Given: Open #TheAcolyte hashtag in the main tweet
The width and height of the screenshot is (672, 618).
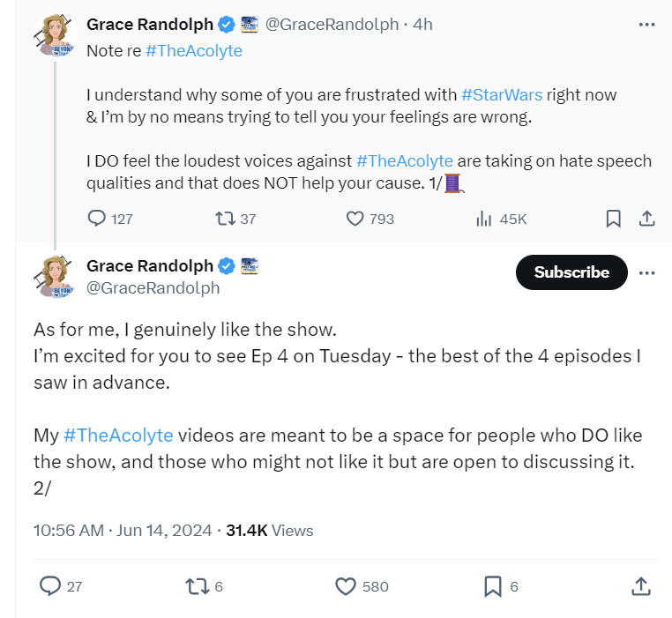Looking at the screenshot, I should pyautogui.click(x=118, y=435).
